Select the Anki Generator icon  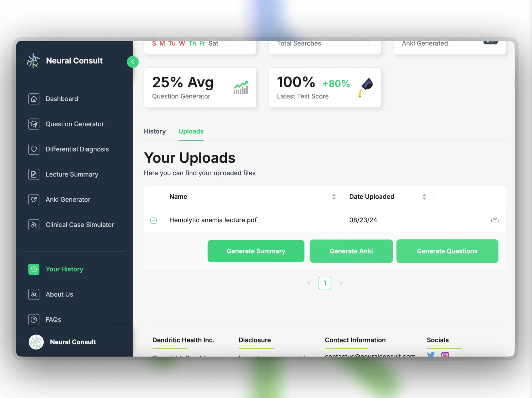click(x=34, y=200)
